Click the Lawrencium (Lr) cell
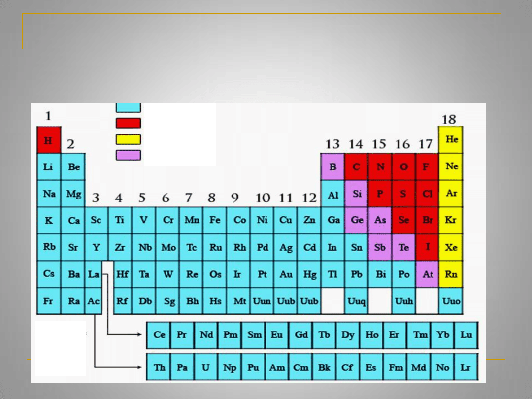This screenshot has width=532, height=399. 465,367
